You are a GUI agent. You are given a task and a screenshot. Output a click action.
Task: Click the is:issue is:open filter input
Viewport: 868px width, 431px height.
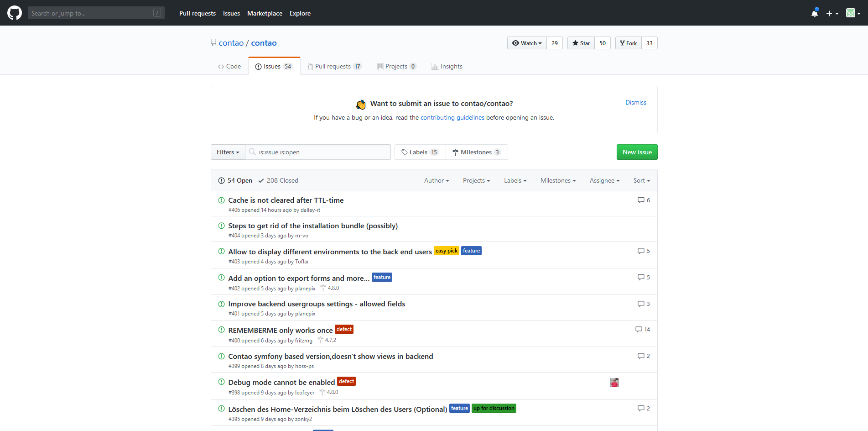point(318,152)
